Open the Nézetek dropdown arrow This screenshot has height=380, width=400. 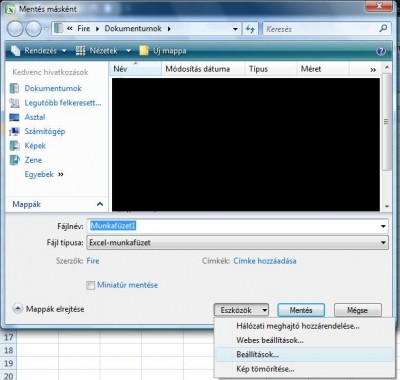pos(128,51)
